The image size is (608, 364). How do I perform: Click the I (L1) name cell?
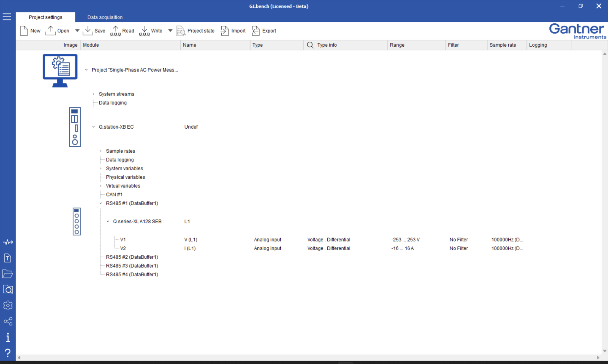[190, 248]
